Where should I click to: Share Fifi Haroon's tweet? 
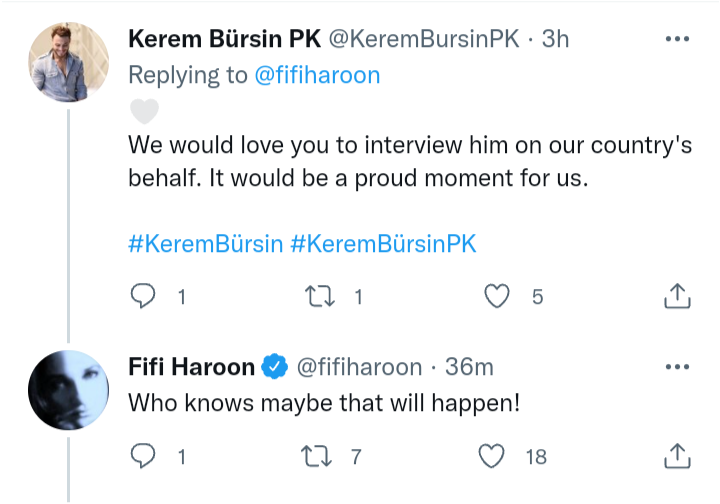click(x=677, y=456)
